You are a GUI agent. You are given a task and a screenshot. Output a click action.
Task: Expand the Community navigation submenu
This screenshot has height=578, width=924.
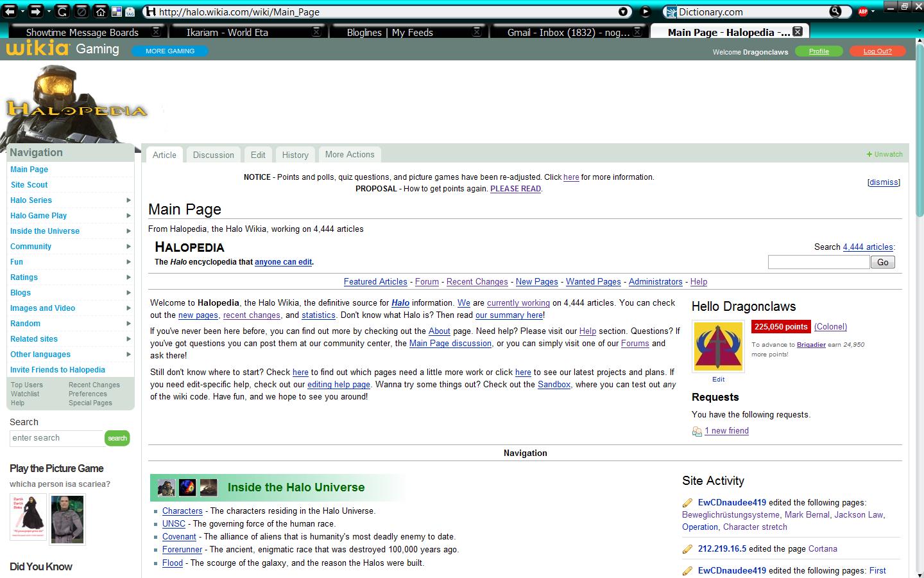(x=128, y=247)
